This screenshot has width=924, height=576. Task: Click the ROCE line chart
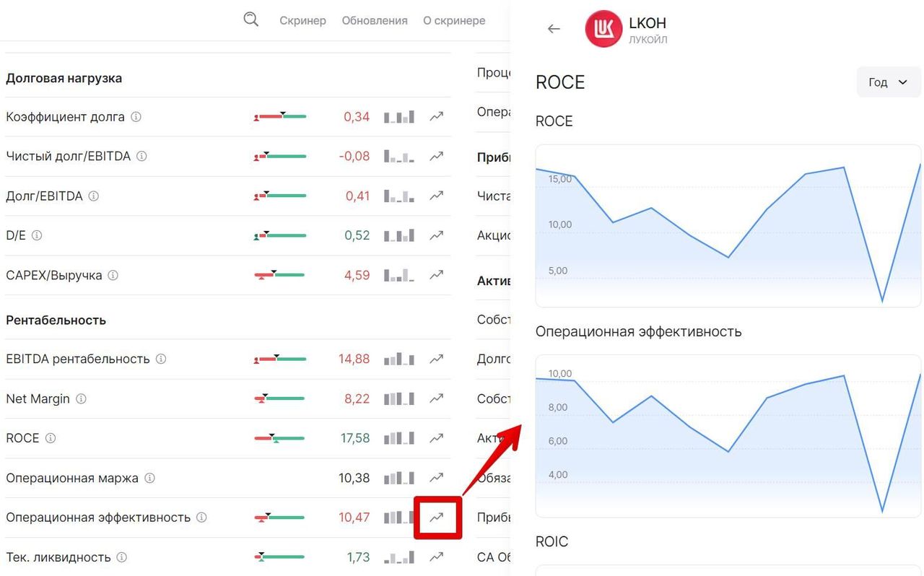[728, 225]
